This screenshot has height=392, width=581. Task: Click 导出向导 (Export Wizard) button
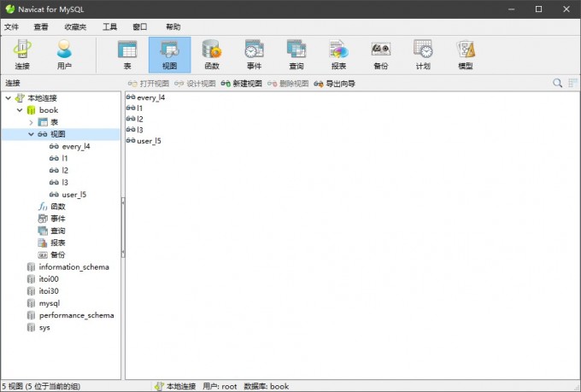click(x=334, y=84)
